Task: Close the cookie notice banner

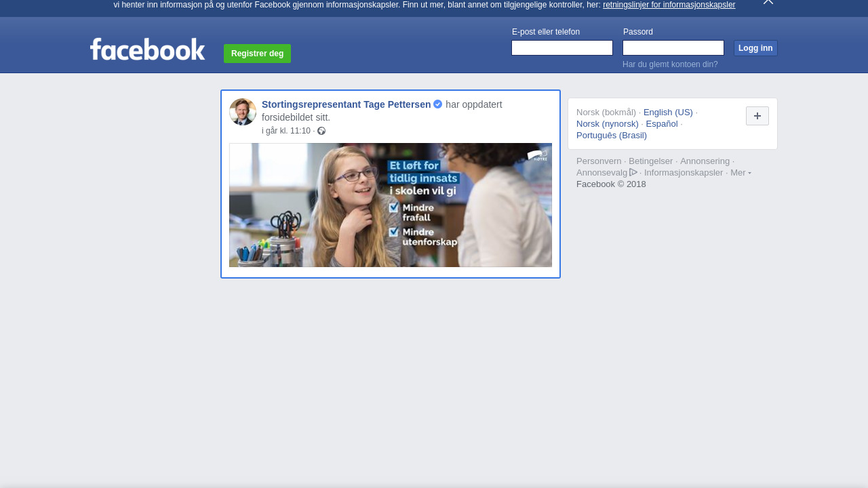Action: click(768, 2)
